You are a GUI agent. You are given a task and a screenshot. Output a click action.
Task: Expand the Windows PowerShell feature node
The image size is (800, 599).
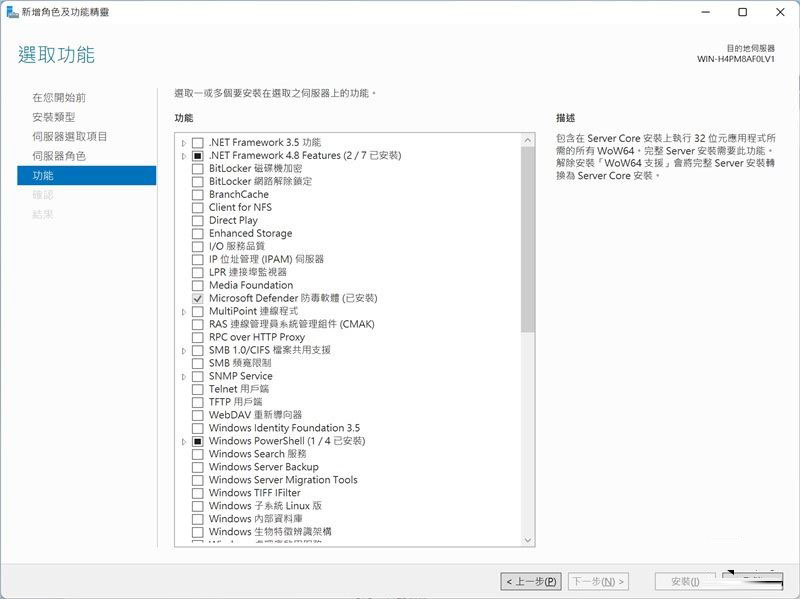tap(184, 441)
